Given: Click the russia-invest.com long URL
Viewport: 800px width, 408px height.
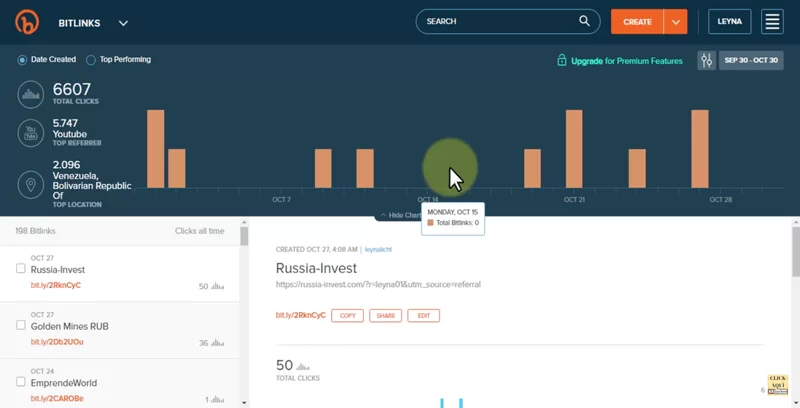Looking at the screenshot, I should [378, 285].
